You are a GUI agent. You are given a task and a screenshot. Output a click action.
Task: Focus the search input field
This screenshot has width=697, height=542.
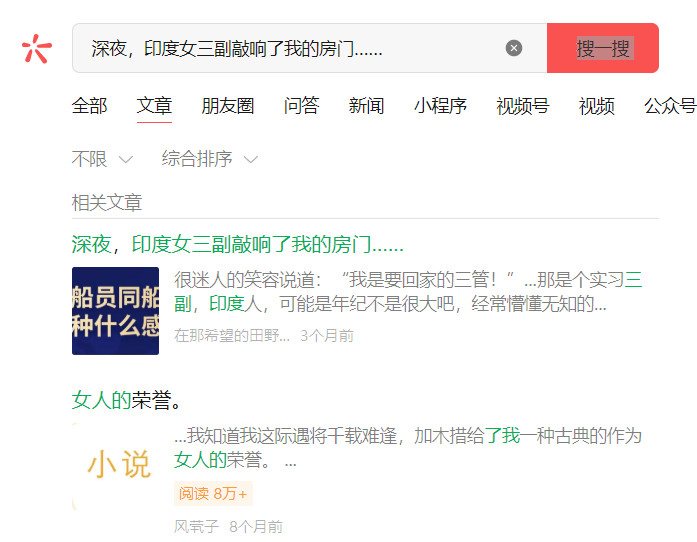[x=309, y=48]
